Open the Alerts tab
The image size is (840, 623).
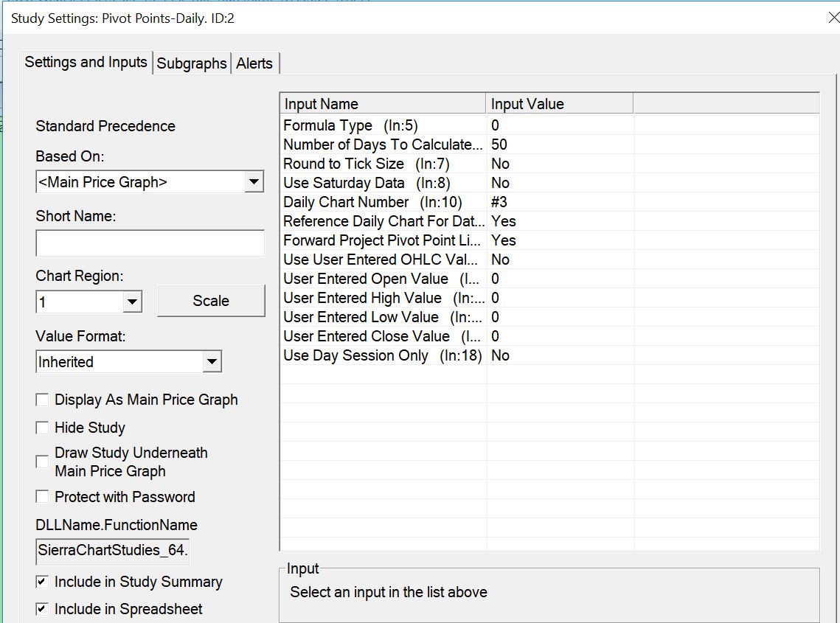click(254, 63)
